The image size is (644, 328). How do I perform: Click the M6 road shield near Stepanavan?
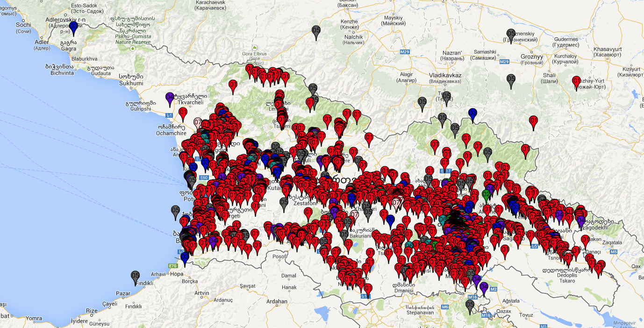[445, 307]
